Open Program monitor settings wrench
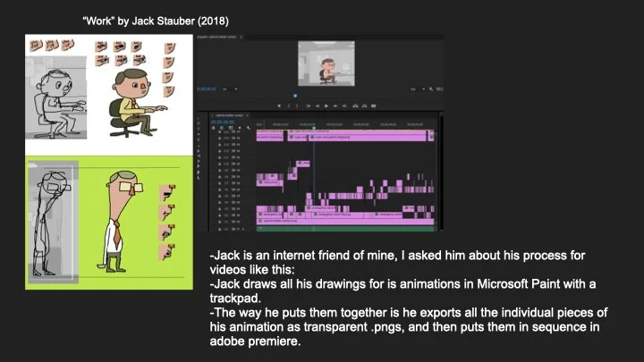The width and height of the screenshot is (644, 362). pyautogui.click(x=431, y=89)
